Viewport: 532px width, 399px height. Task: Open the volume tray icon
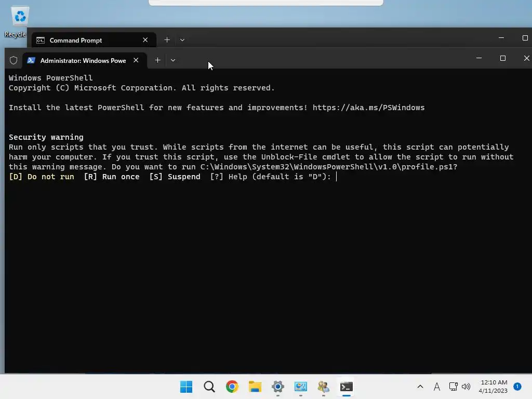(466, 387)
